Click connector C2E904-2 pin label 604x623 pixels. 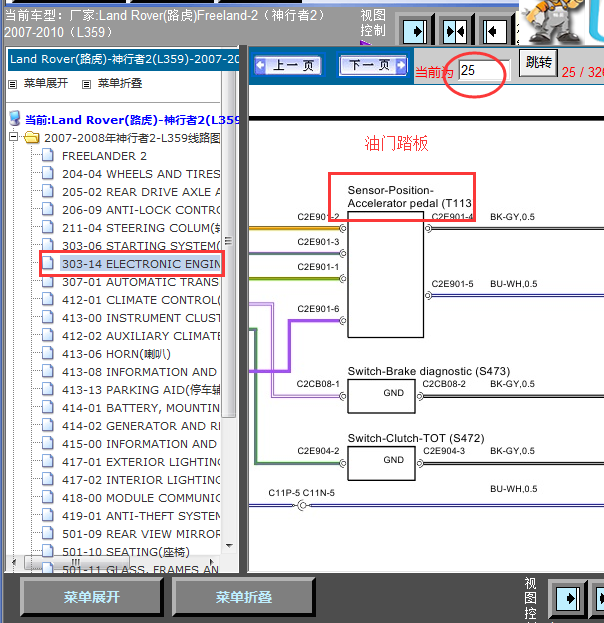tap(318, 451)
